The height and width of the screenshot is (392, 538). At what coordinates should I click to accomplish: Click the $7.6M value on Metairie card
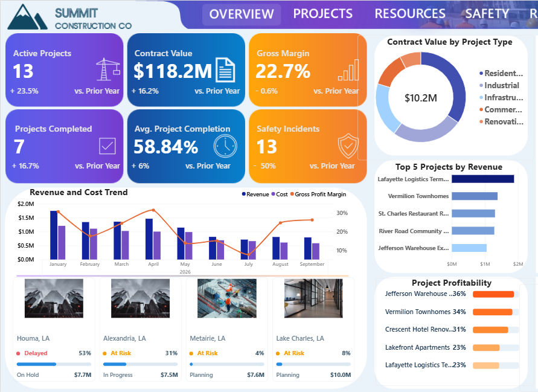pyautogui.click(x=255, y=375)
